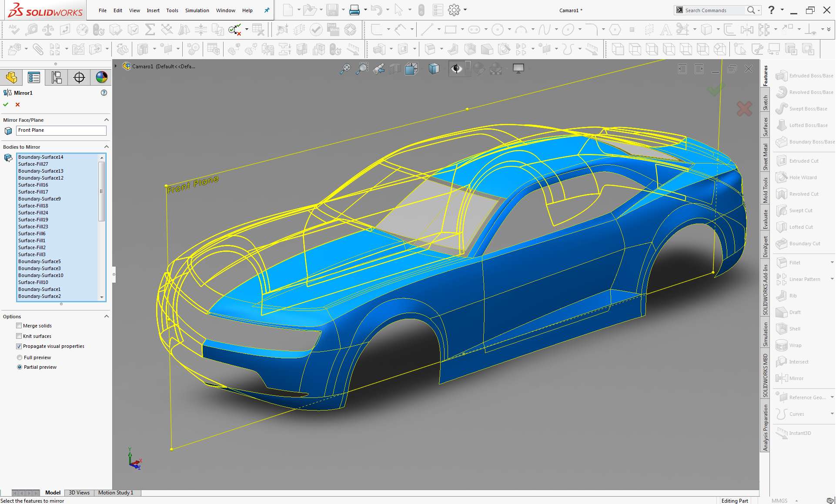The image size is (836, 504).
Task: Open the PropertyManager tab icon
Action: [x=33, y=77]
